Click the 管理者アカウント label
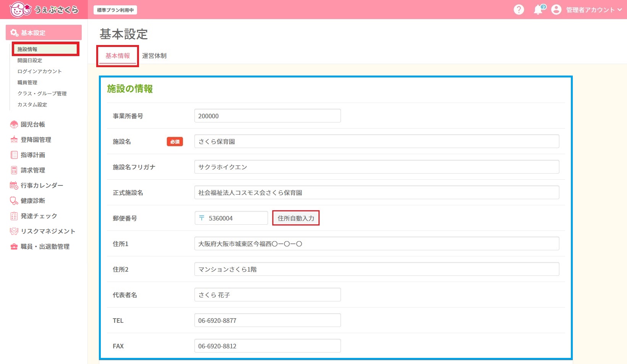 (590, 10)
